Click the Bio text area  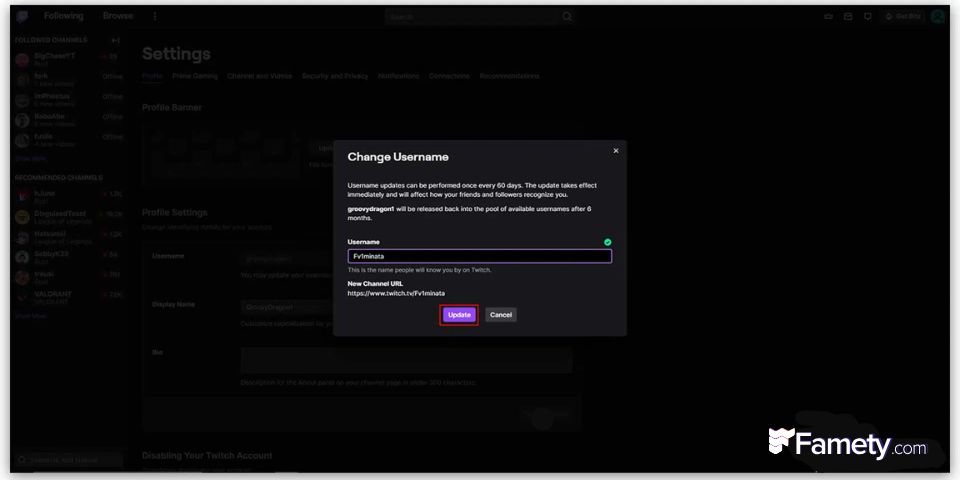[x=407, y=360]
